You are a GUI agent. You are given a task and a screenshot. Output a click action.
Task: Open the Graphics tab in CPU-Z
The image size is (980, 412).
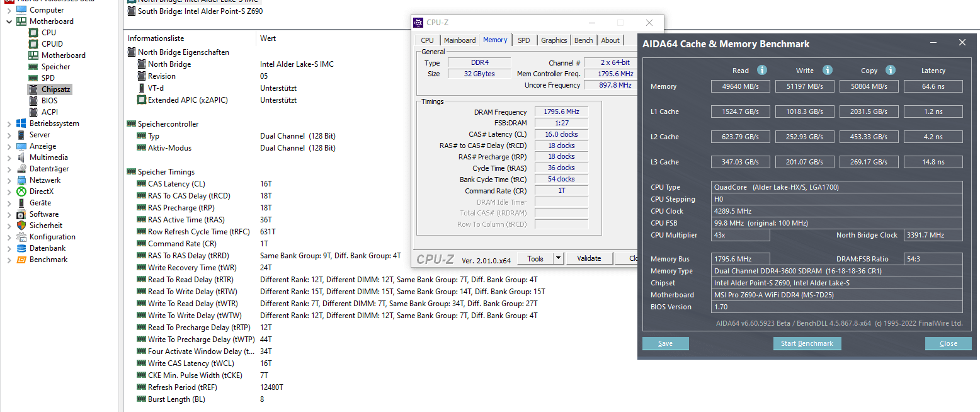click(554, 40)
